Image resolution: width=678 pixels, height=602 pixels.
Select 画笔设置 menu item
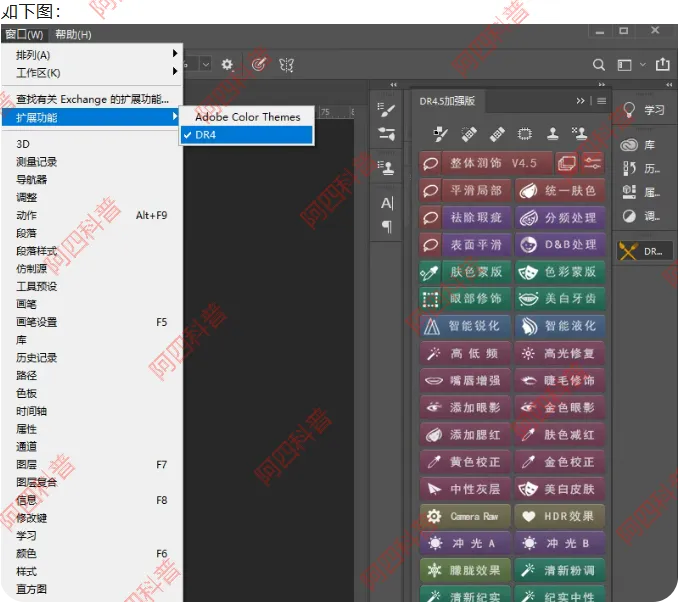tap(92, 322)
